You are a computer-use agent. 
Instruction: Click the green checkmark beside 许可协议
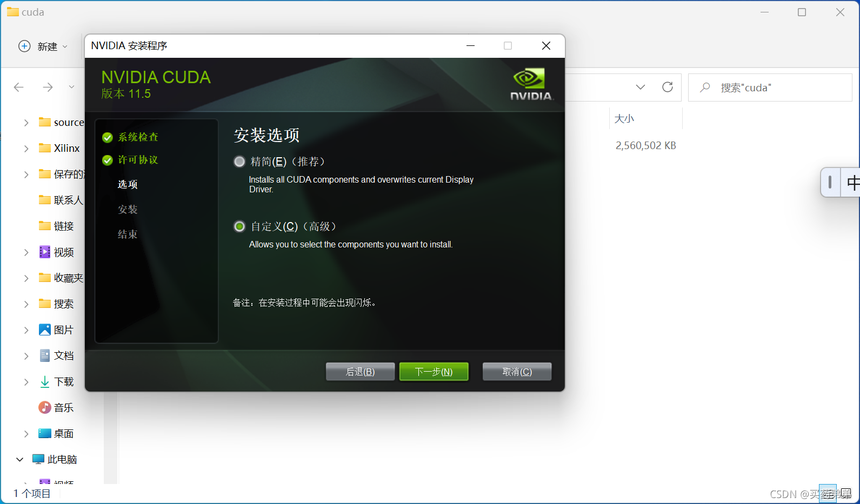[108, 160]
